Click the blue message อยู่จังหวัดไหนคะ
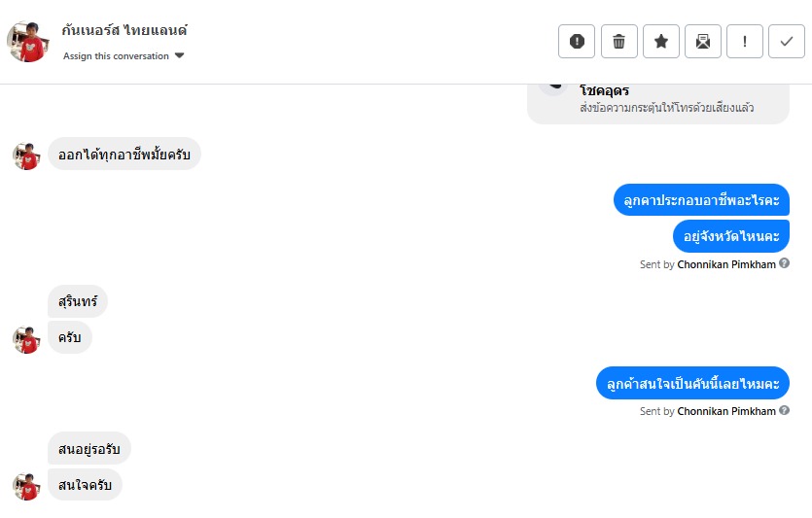Viewport: 812px width, 518px height. 731,236
